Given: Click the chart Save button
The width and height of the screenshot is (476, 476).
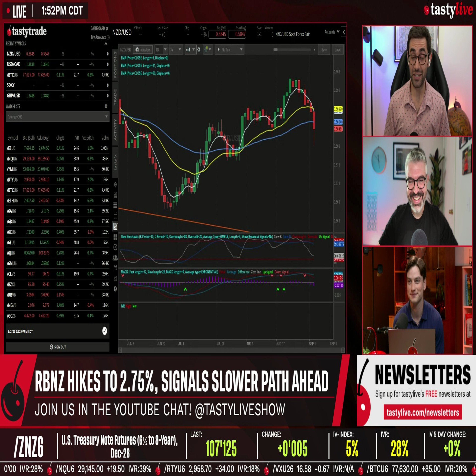Looking at the screenshot, I should click(x=324, y=50).
